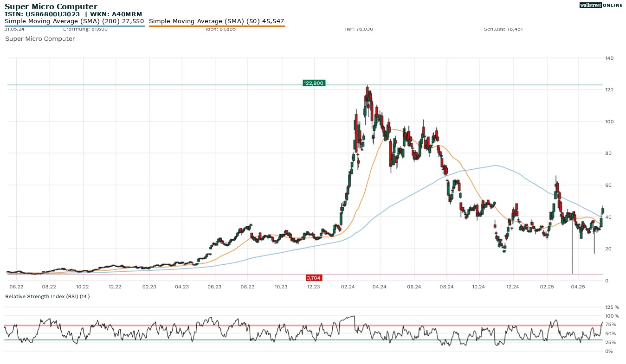
Task: Click the 20 price axis label
Action: point(608,249)
